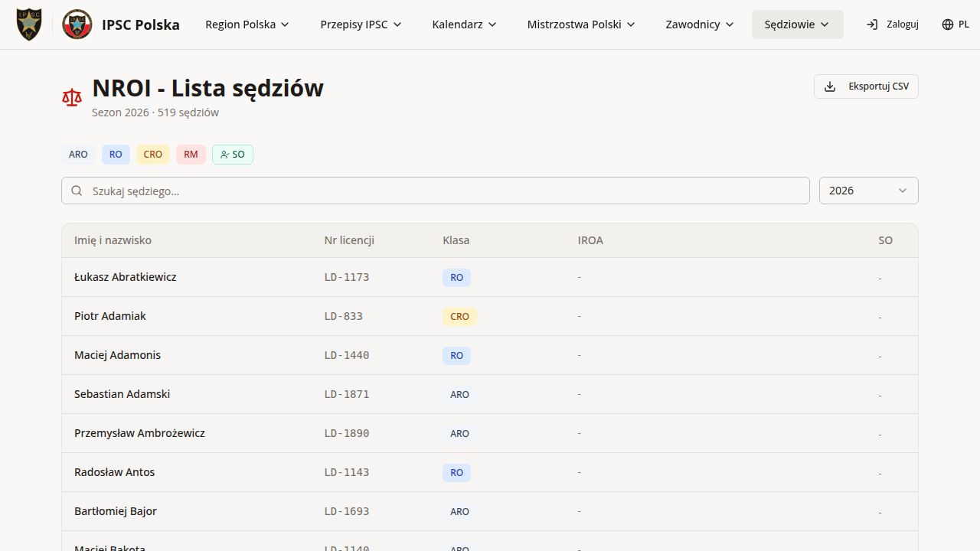This screenshot has width=980, height=551.
Task: Toggle the RM class filter
Action: (191, 155)
